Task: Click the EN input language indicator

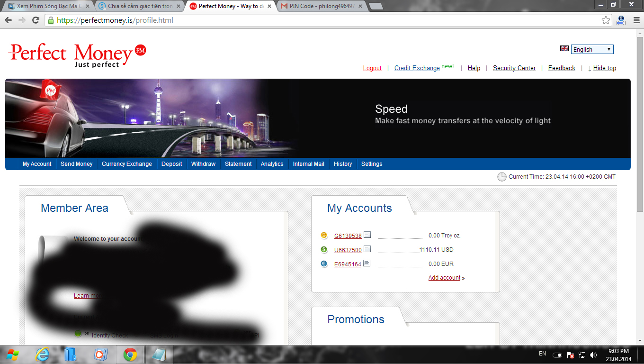Action: tap(542, 354)
